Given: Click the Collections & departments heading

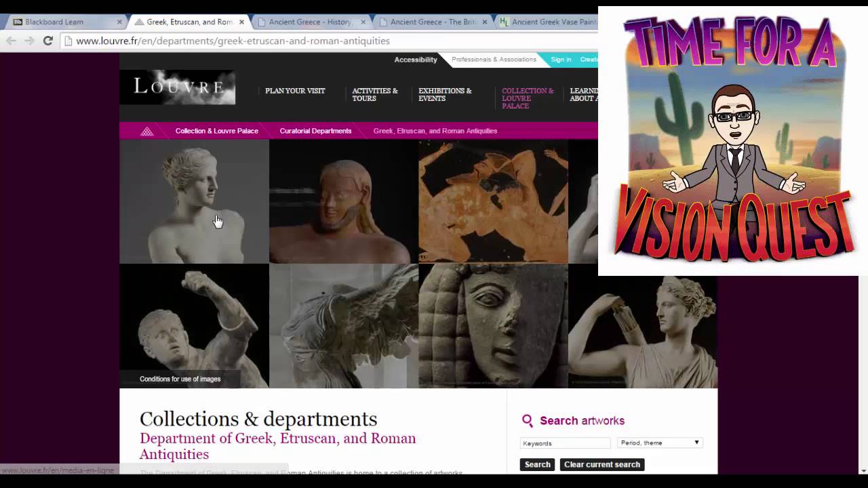Looking at the screenshot, I should coord(258,419).
